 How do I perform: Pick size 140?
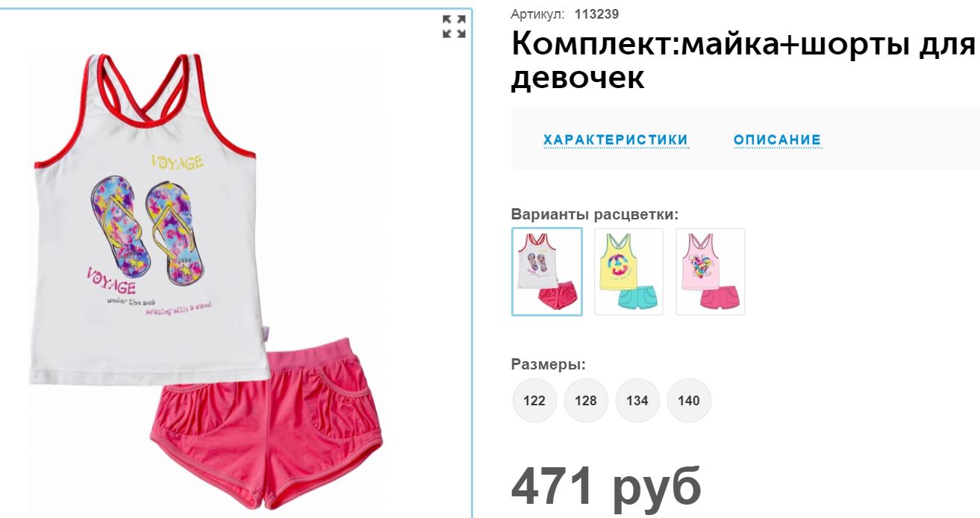coord(689,401)
